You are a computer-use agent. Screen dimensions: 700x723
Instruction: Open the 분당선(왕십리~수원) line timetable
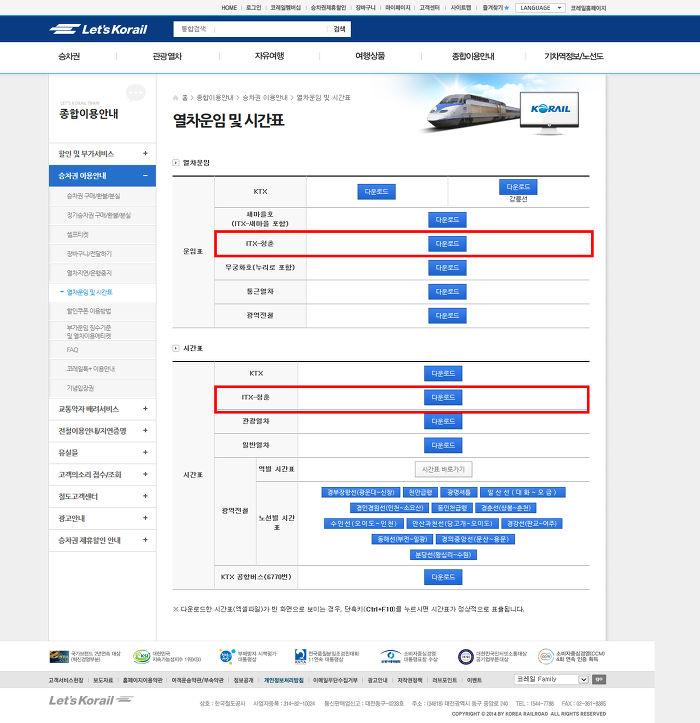(443, 555)
